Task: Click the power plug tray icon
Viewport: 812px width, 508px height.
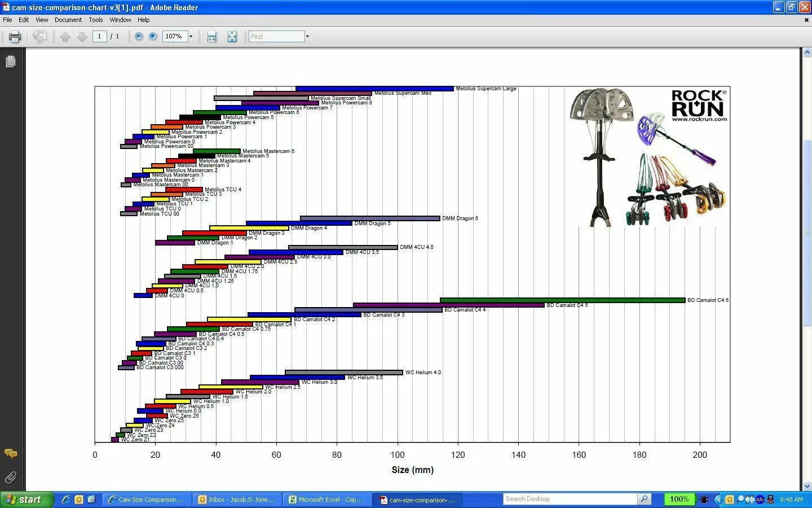Action: coord(704,500)
